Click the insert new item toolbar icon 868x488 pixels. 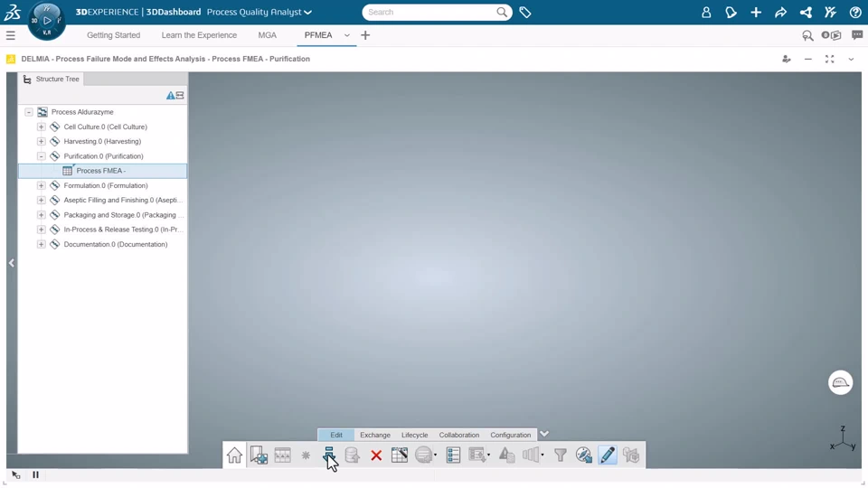click(259, 455)
